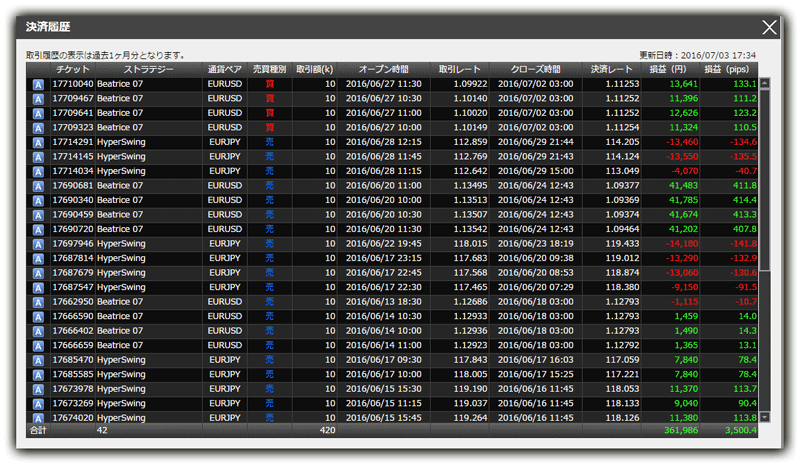Click the A icon for ticket 17687547
This screenshot has height=464, width=800.
click(38, 288)
